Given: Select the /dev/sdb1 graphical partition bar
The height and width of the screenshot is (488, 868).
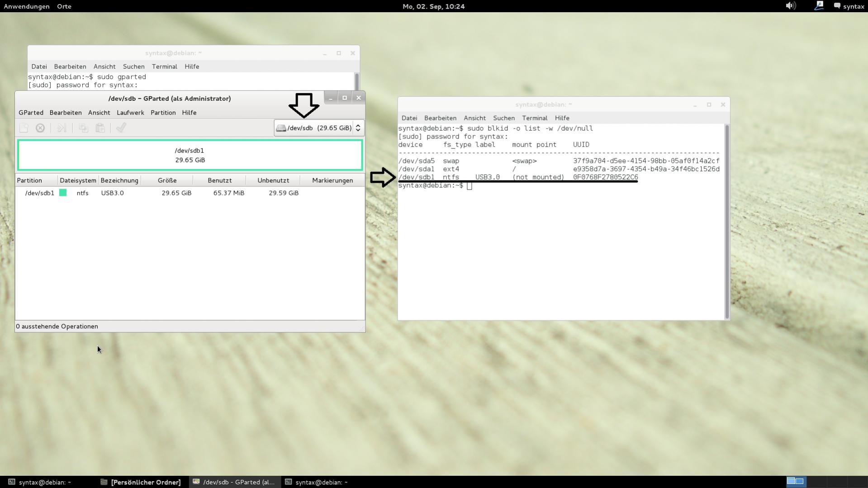Looking at the screenshot, I should (x=190, y=155).
